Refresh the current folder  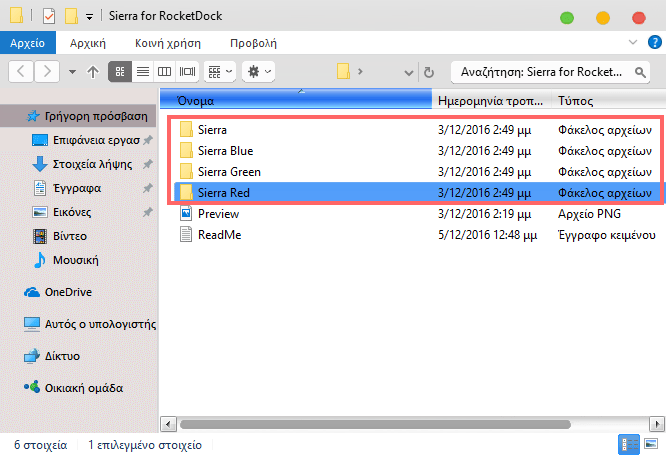tap(429, 73)
